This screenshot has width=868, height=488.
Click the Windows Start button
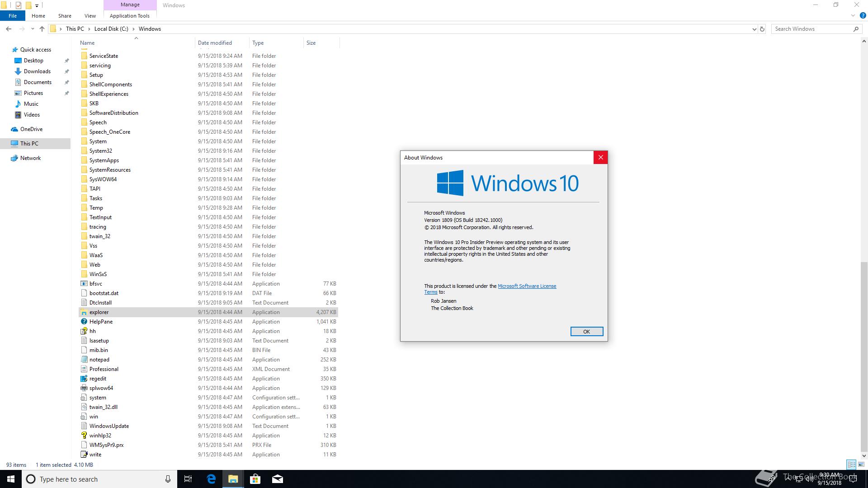11,479
